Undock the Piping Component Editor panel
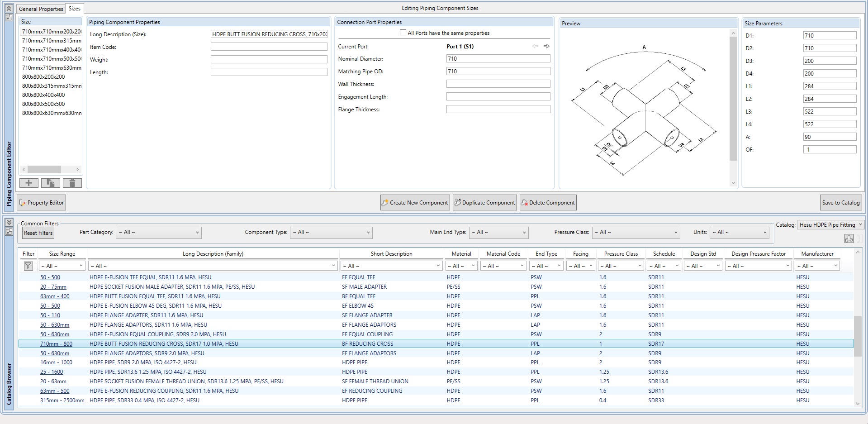This screenshot has height=424, width=868. coord(9,17)
